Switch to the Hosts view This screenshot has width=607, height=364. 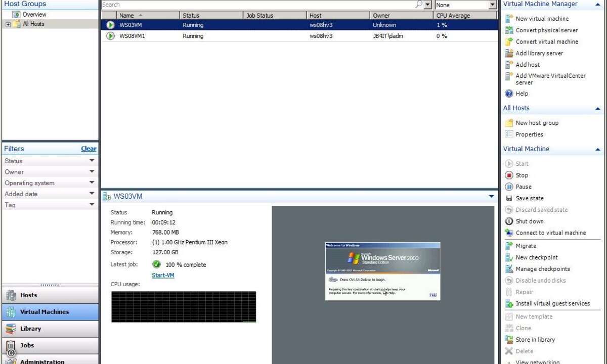(50, 295)
